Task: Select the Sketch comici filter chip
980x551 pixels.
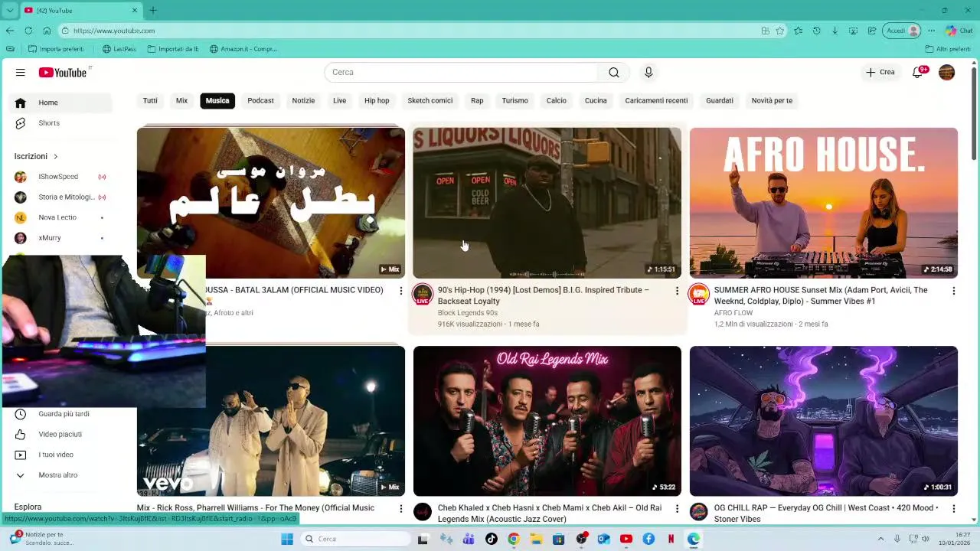Action: (x=430, y=101)
